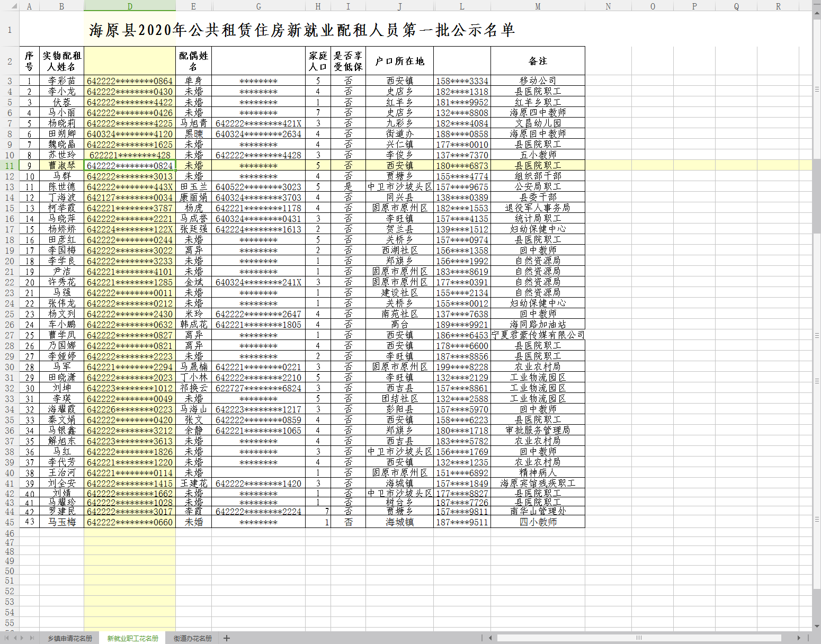Click the next sheet navigation arrow
821x644 pixels.
[22, 638]
